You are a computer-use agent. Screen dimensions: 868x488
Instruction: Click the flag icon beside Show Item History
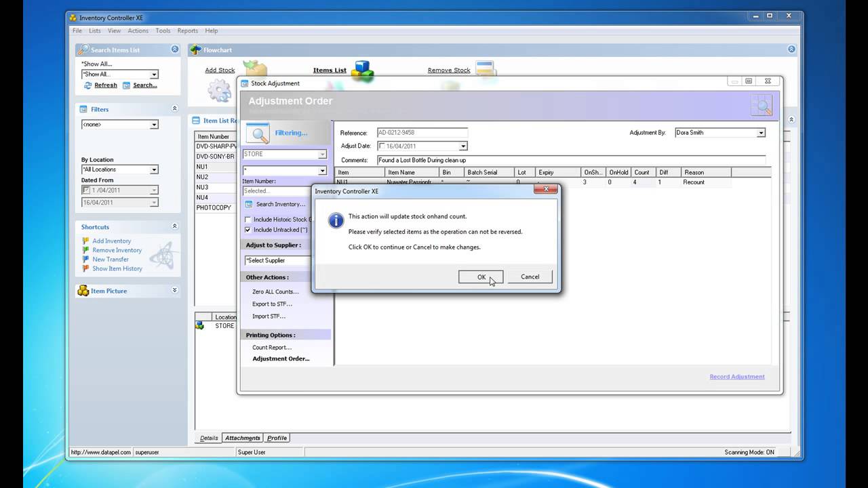[85, 268]
